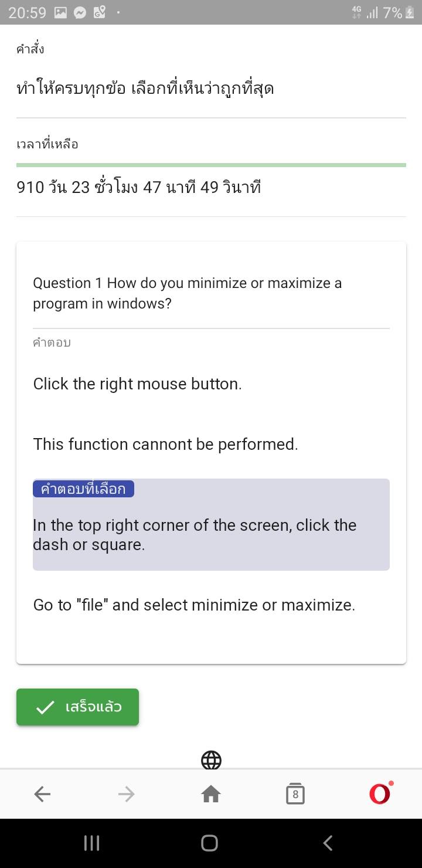The image size is (422, 868).
Task: Tap the battery indicator in status bar
Action: point(411,12)
